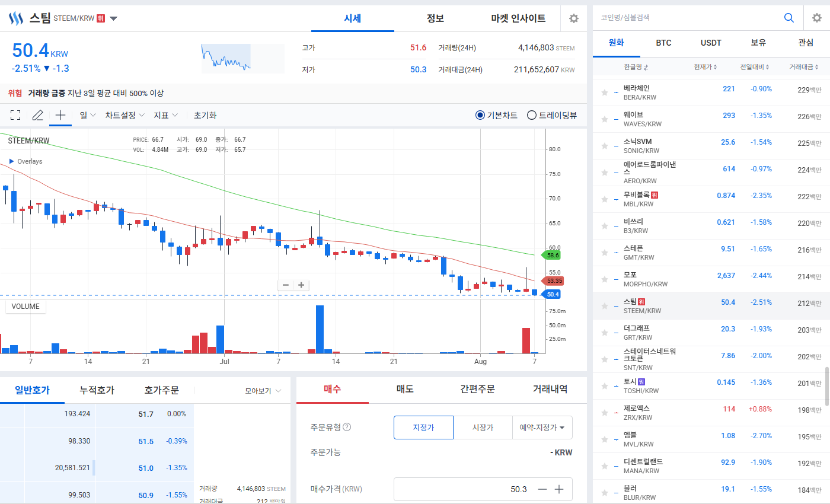Image resolution: width=830 pixels, height=504 pixels.
Task: Favorite the BERA/KRW star
Action: pos(605,92)
